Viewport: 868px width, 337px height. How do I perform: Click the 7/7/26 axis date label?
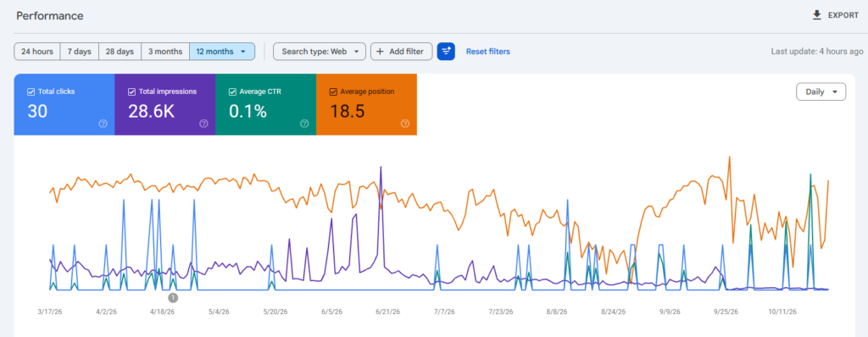(444, 312)
